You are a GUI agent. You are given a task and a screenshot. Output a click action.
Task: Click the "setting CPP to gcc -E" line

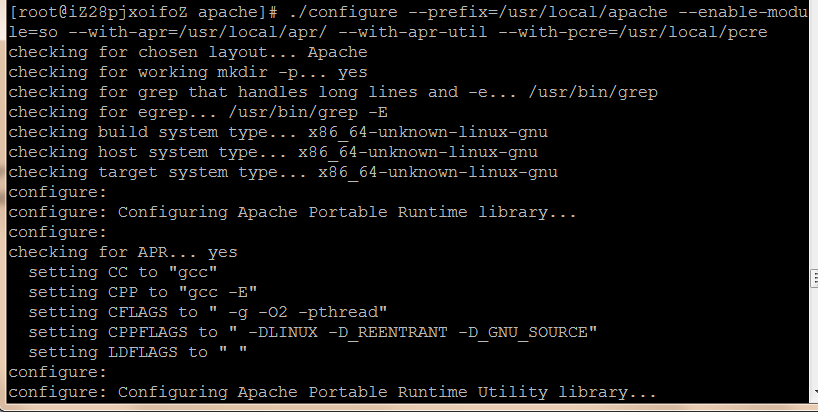(142, 291)
